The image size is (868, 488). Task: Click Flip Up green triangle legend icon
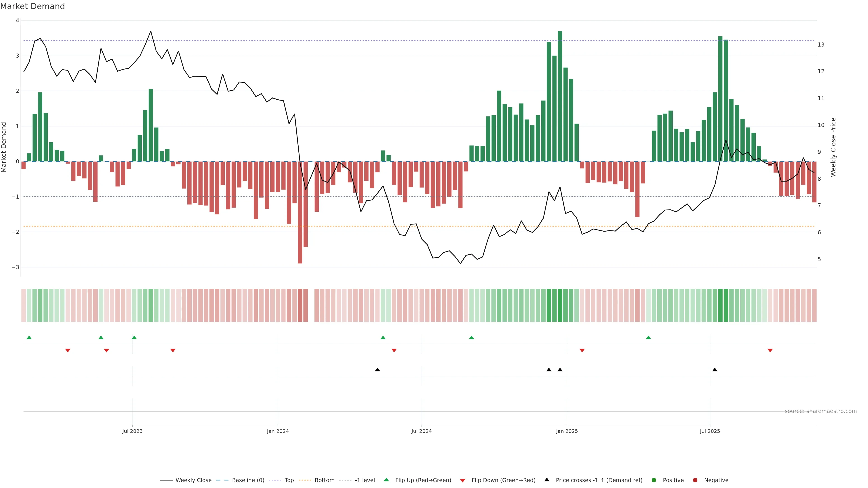click(387, 480)
